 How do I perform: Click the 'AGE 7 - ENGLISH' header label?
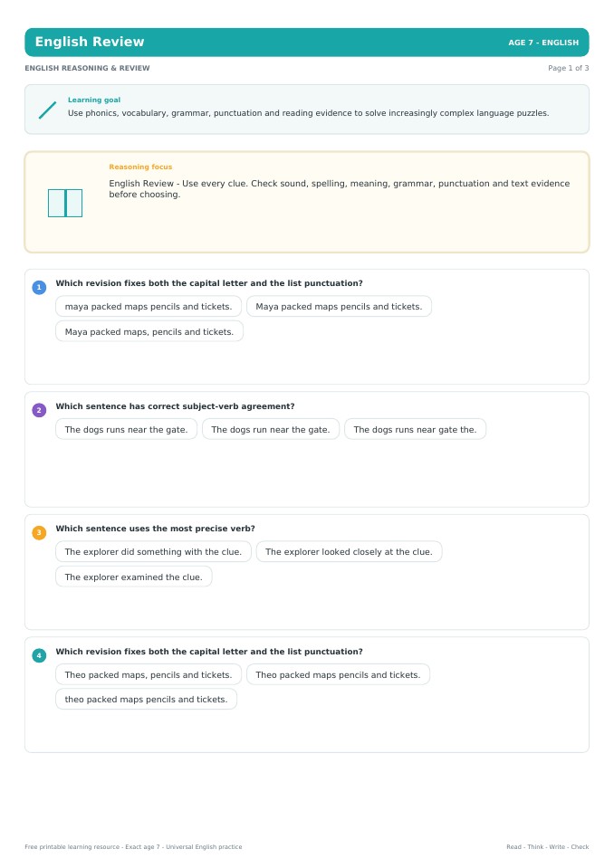(x=543, y=43)
